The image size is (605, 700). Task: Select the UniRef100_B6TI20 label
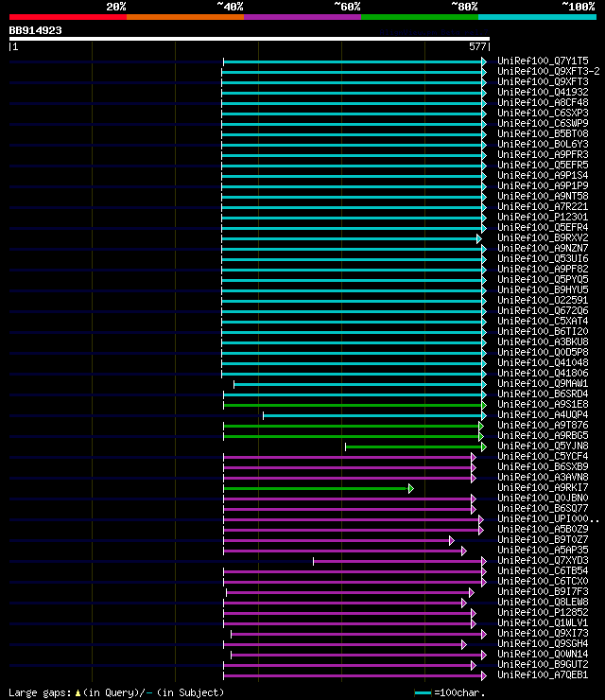pos(543,331)
